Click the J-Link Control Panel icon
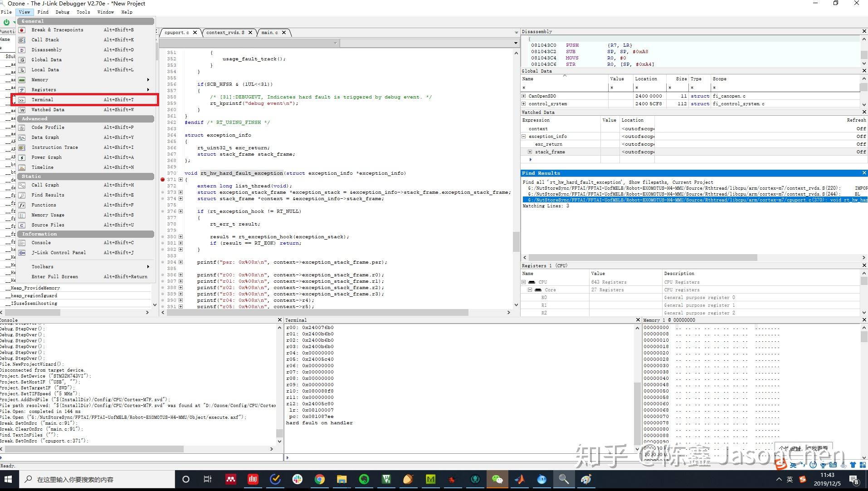The height and width of the screenshot is (491, 868). click(22, 253)
